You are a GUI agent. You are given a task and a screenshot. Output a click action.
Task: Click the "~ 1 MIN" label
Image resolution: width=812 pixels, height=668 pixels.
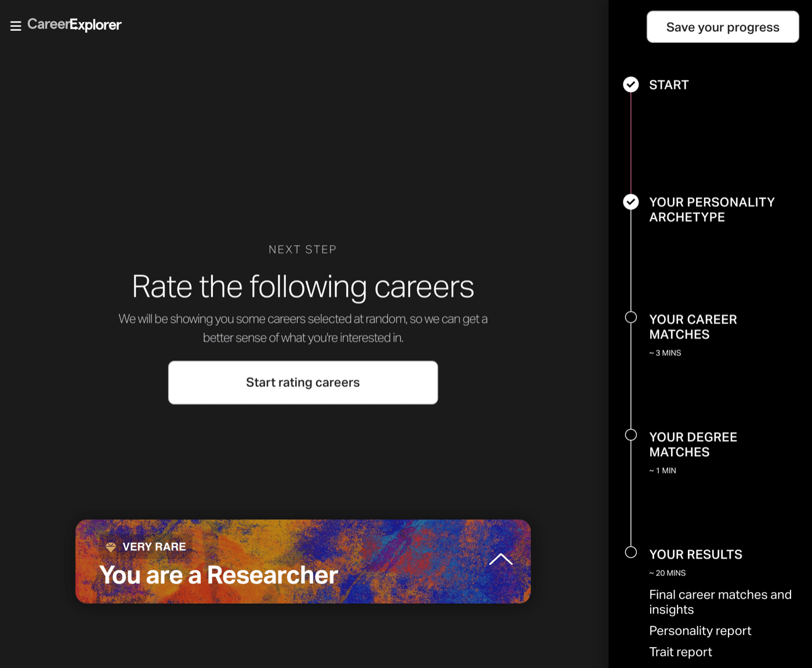[662, 470]
